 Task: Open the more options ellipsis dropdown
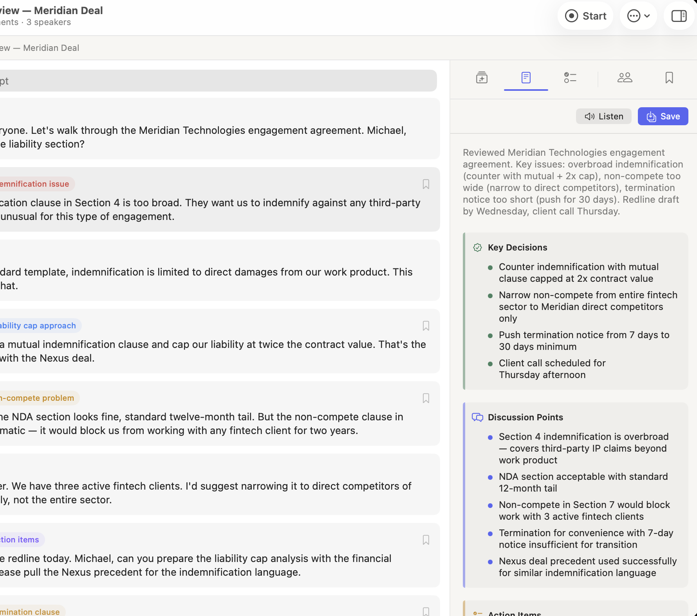click(638, 16)
